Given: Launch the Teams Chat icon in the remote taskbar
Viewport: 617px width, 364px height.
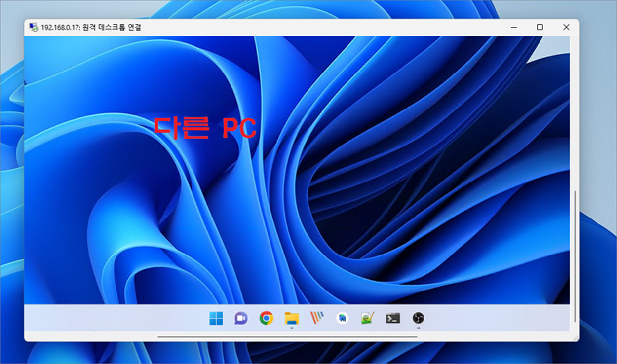Looking at the screenshot, I should point(241,318).
